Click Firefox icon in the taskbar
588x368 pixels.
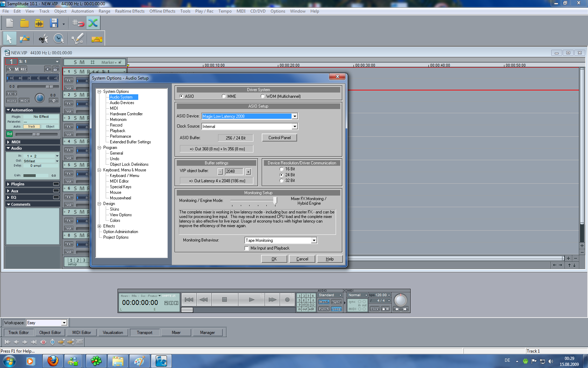[53, 361]
